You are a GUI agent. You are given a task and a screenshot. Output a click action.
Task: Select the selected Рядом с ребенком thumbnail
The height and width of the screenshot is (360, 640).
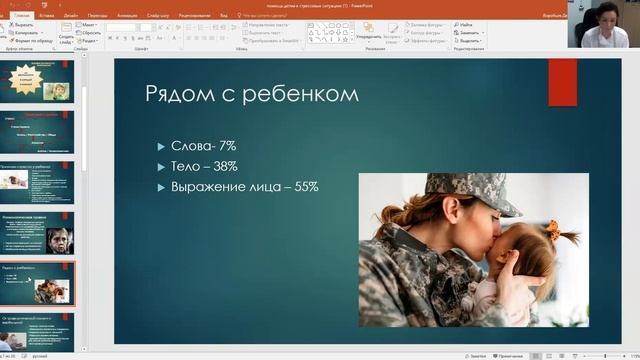point(37,284)
